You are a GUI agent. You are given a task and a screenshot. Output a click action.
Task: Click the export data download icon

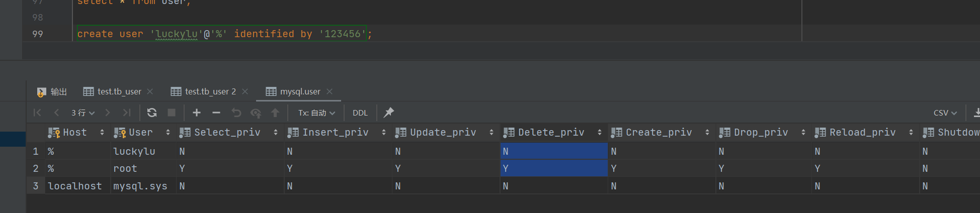click(x=976, y=113)
